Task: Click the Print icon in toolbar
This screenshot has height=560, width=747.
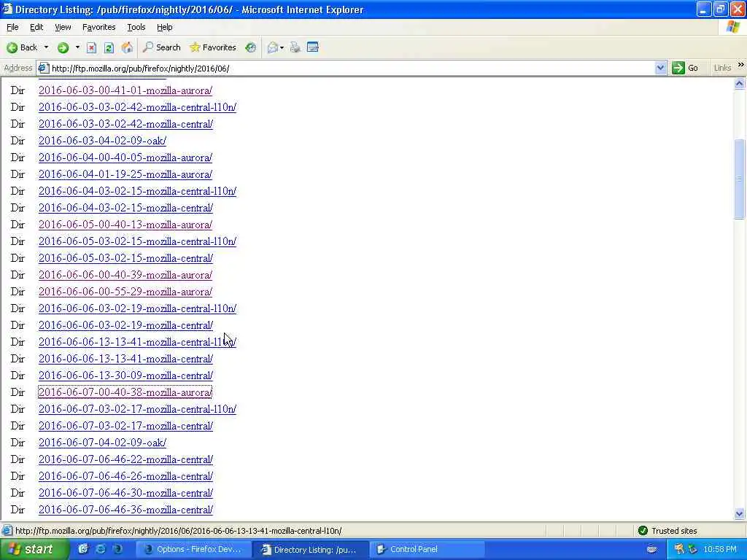Action: click(x=295, y=47)
